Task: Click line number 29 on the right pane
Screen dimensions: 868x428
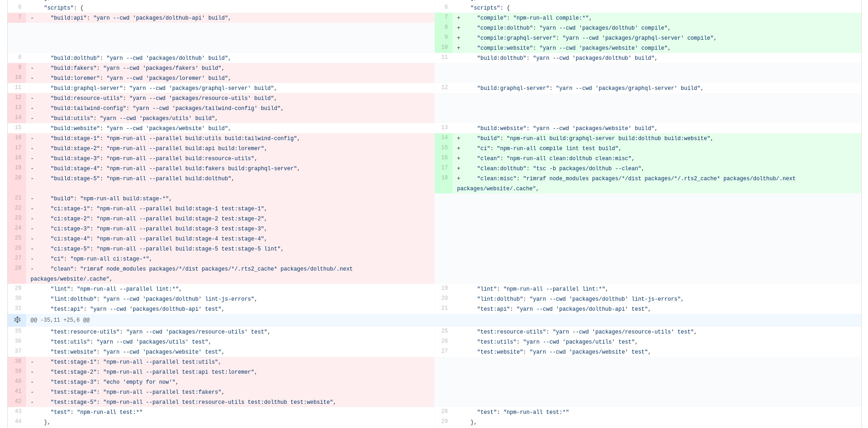Action: tap(444, 422)
